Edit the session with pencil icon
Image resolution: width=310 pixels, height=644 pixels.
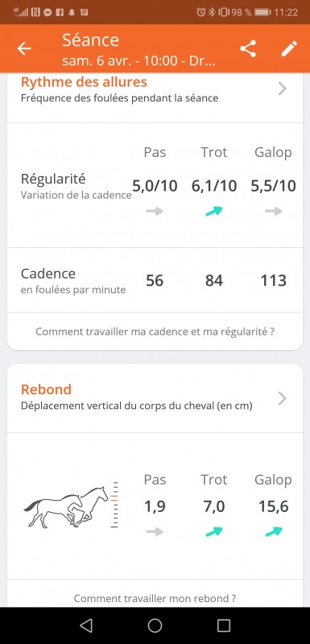tap(289, 48)
